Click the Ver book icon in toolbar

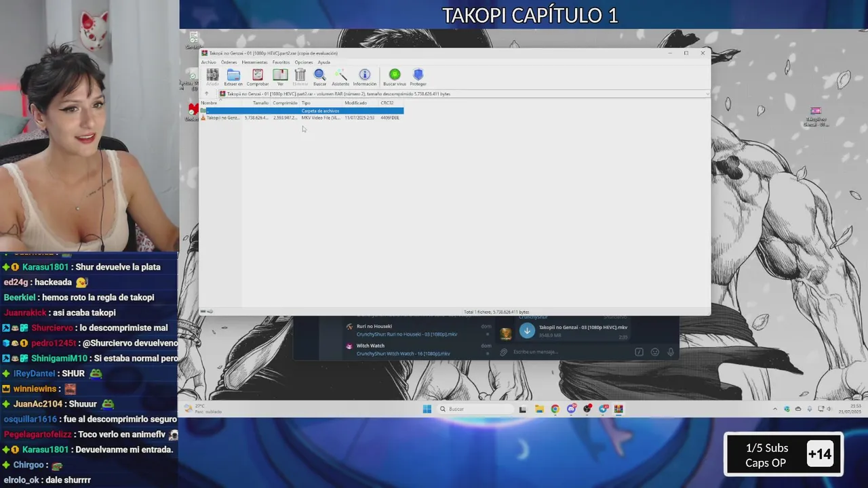[280, 77]
